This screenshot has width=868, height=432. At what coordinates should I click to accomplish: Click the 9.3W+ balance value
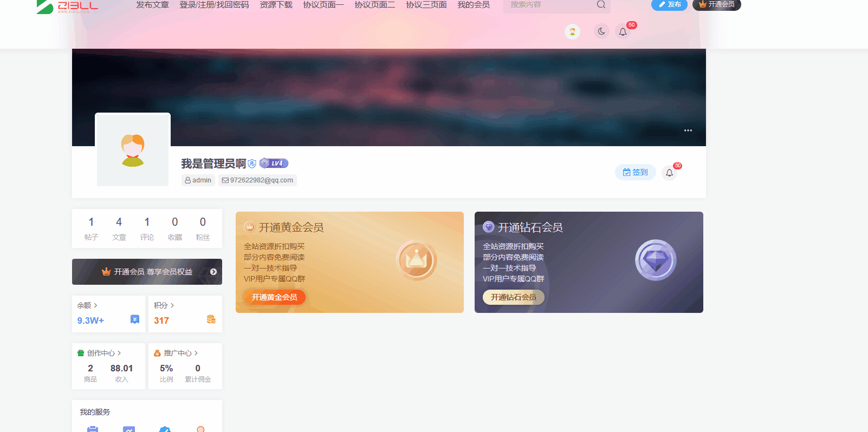point(90,320)
